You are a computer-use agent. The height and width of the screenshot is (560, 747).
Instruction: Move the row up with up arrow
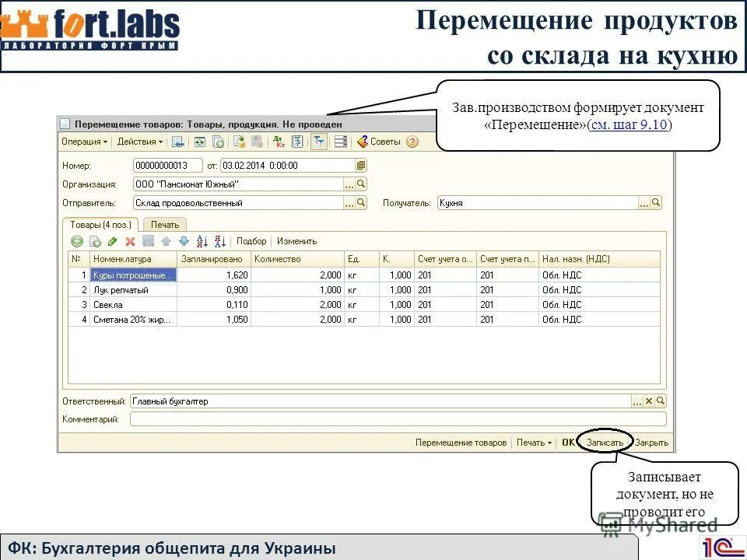[x=166, y=241]
